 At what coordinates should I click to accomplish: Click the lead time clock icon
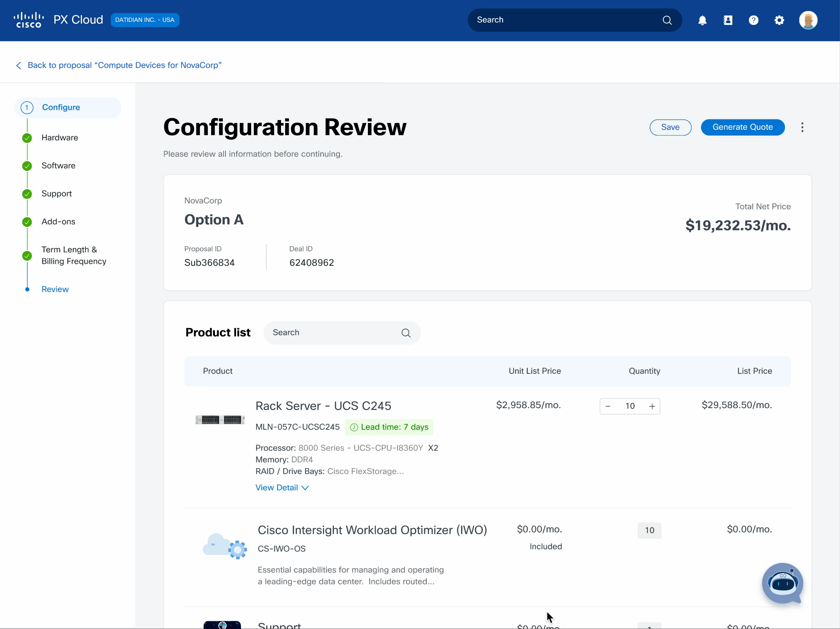click(x=354, y=427)
